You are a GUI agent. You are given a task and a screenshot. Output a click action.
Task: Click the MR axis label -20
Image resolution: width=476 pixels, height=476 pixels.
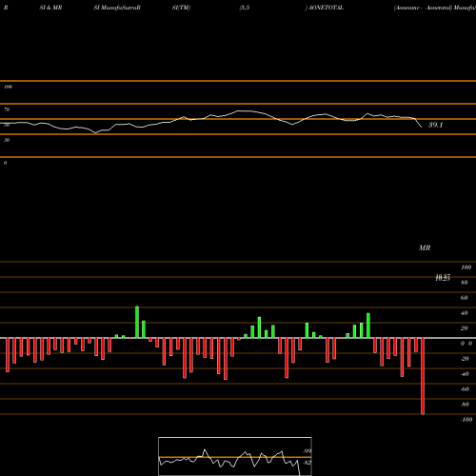(x=465, y=359)
